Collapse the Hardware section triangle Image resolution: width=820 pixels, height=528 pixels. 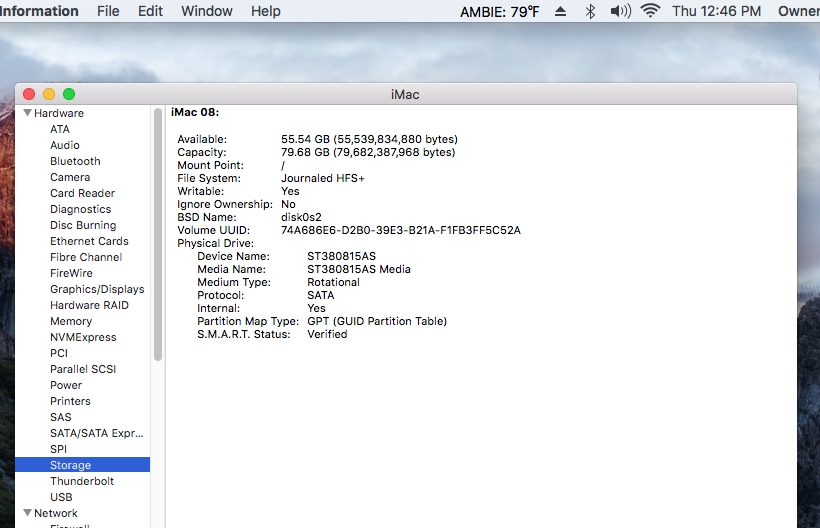pos(28,113)
